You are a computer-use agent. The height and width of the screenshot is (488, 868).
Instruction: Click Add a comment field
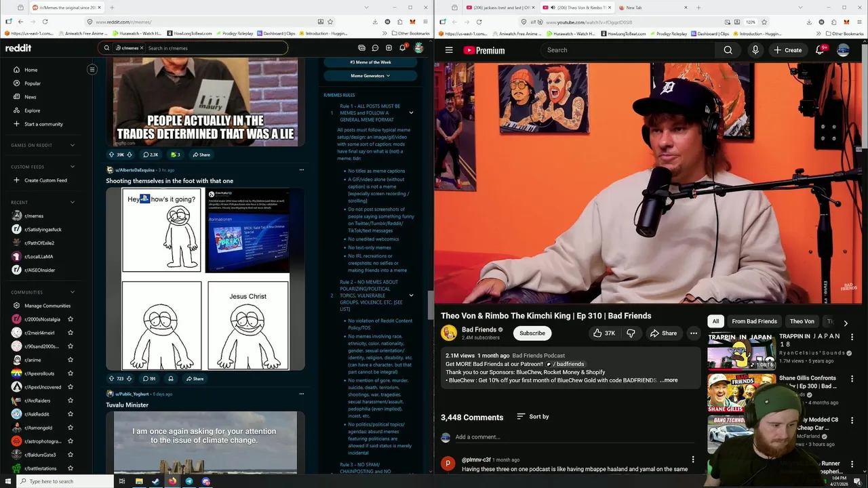tap(576, 437)
